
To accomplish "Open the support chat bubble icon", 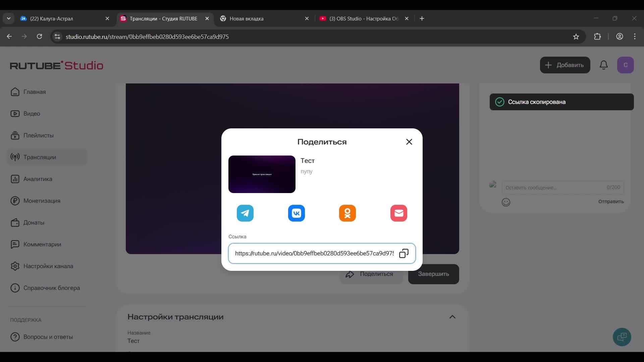I will pyautogui.click(x=622, y=337).
